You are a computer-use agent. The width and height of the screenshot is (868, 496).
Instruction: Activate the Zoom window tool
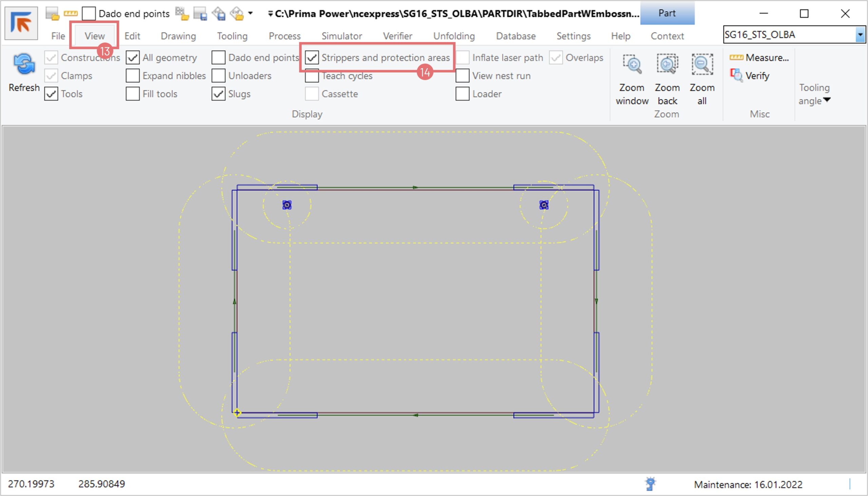(632, 65)
